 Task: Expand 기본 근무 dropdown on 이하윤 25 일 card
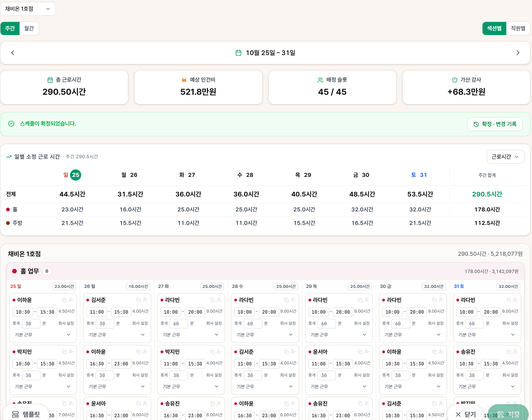[43, 335]
